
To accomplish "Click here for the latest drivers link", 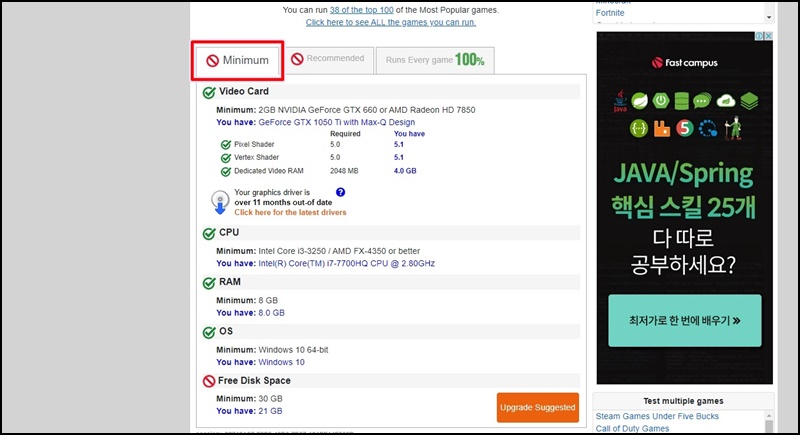I will click(x=290, y=213).
